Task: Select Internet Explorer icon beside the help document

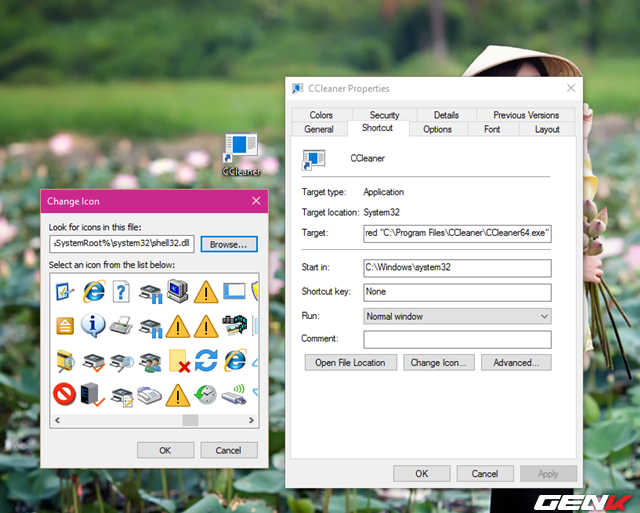Action: coord(94,291)
